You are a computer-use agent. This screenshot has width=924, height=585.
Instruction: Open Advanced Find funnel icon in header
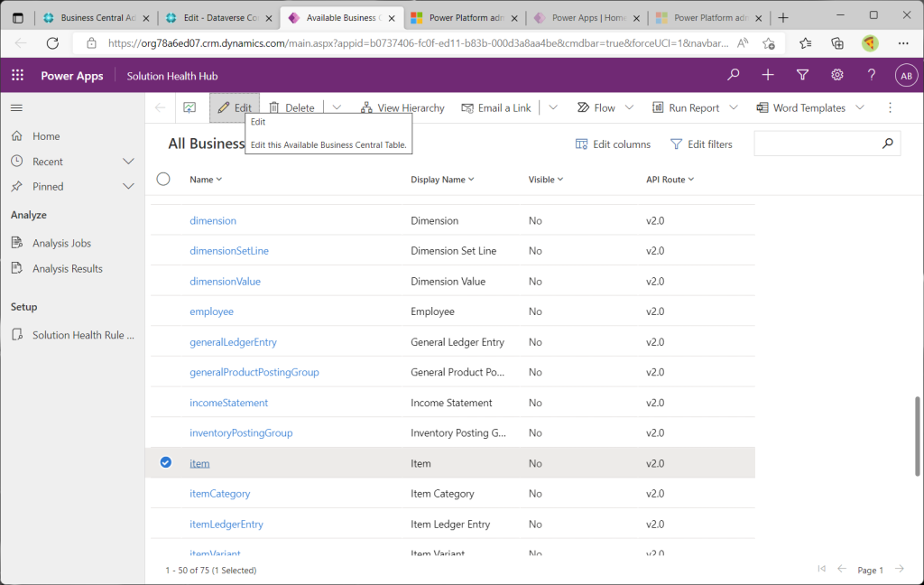(802, 75)
